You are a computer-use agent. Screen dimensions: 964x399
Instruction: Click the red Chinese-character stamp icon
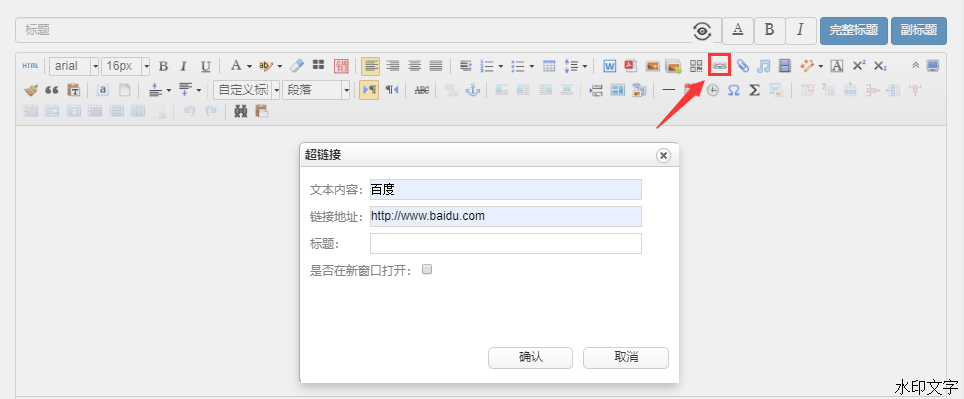341,66
